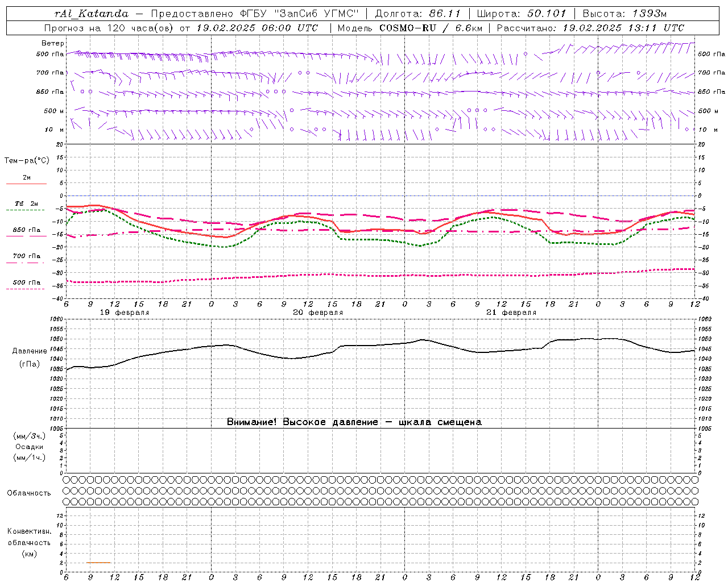Click the date label 19 февраля

pyautogui.click(x=125, y=313)
